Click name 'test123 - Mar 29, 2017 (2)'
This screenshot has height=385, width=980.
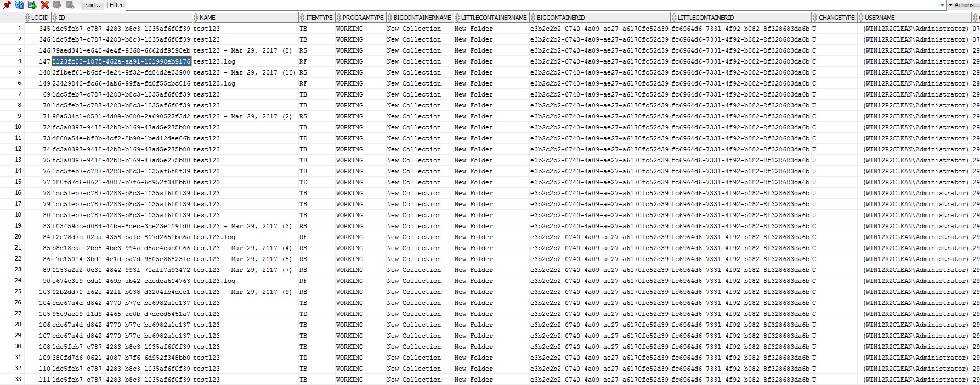coord(242,116)
